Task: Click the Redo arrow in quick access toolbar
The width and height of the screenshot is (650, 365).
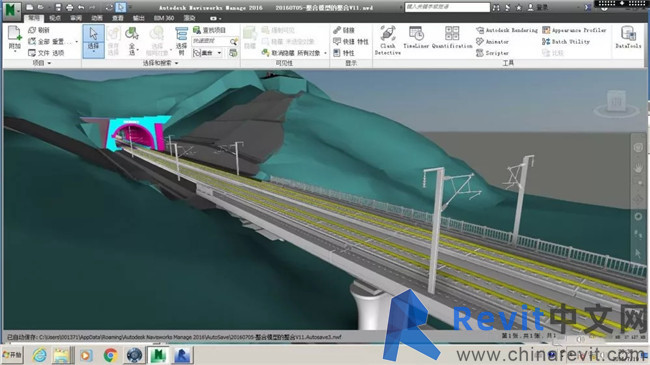Action: pyautogui.click(x=92, y=7)
